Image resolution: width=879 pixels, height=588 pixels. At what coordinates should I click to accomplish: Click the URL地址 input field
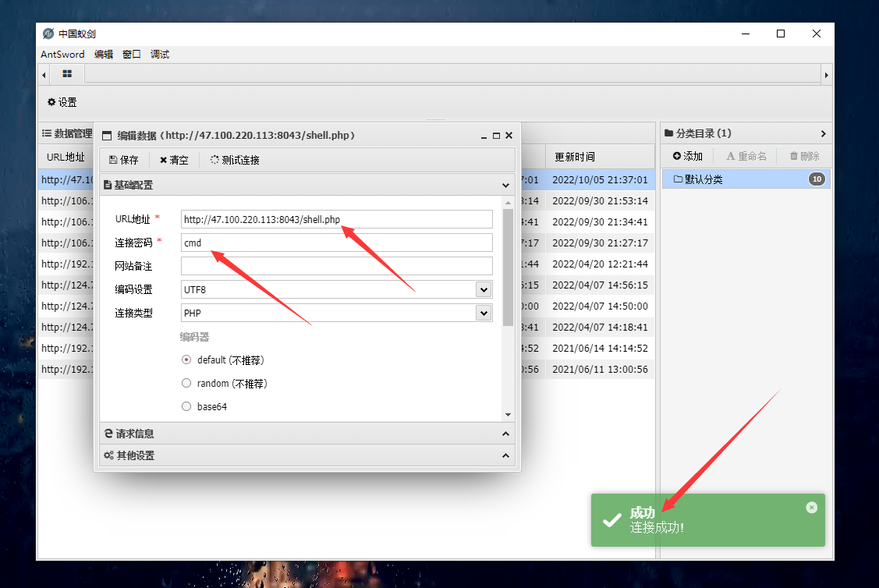(336, 219)
